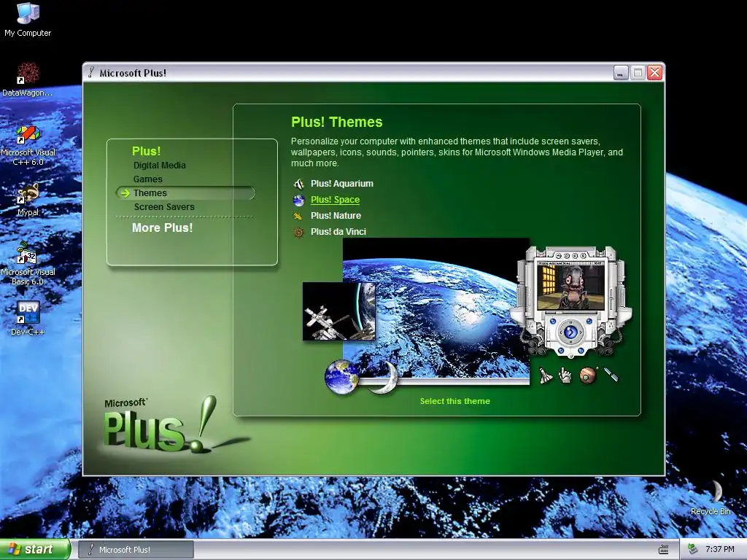Screen dimensions: 747x560
Task: Open My Computer desktop icon
Action: [x=28, y=19]
